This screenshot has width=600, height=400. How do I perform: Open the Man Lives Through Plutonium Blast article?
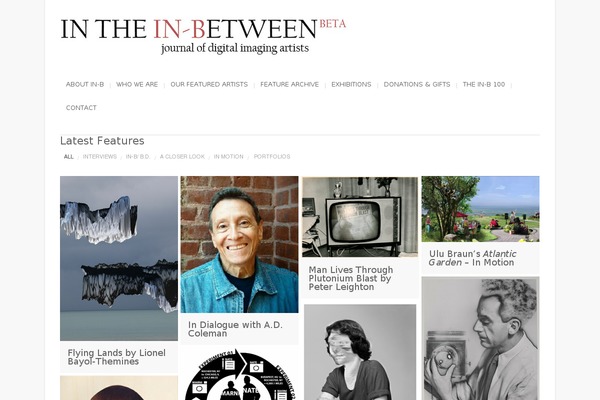pyautogui.click(x=351, y=278)
